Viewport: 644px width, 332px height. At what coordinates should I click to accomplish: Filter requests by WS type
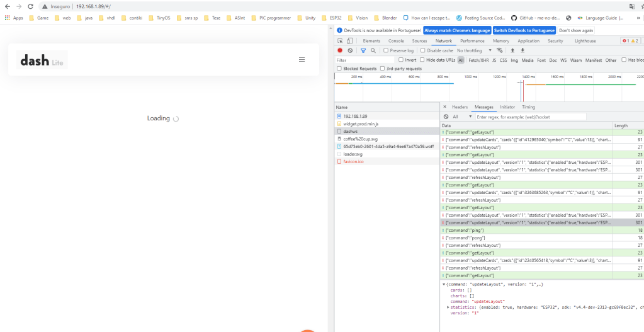[x=563, y=60]
